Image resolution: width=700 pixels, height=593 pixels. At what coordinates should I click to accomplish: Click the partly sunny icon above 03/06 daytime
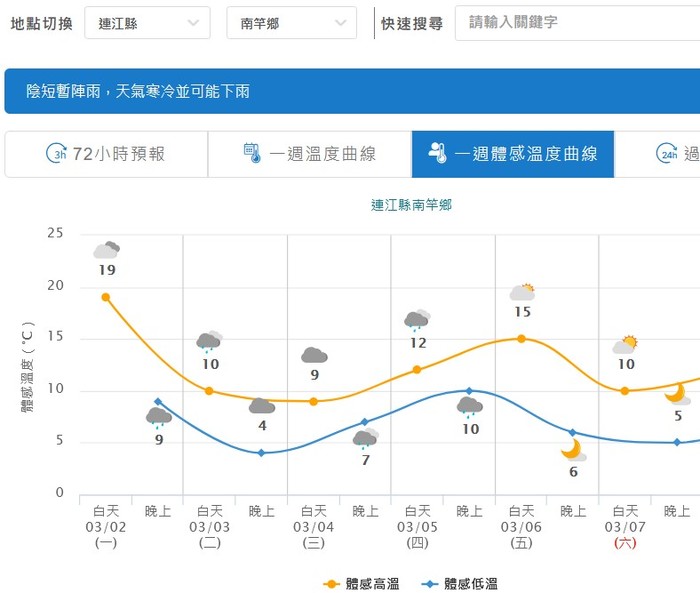point(522,292)
